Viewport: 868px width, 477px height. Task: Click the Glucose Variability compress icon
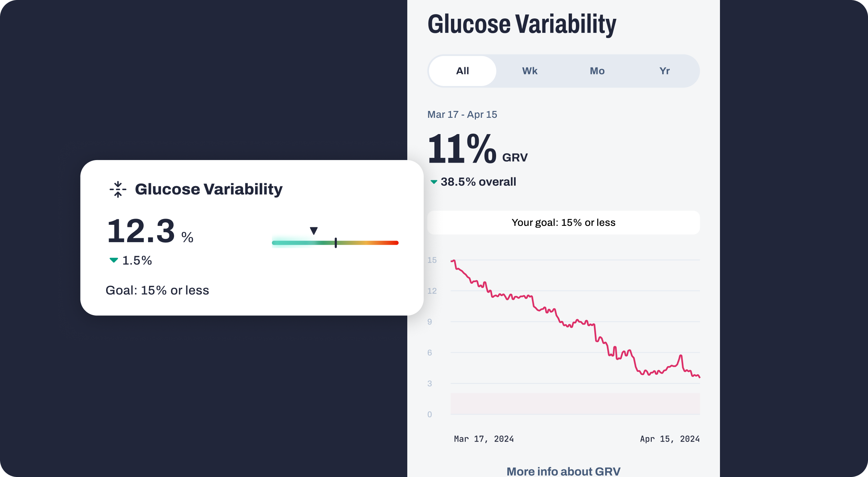click(118, 189)
